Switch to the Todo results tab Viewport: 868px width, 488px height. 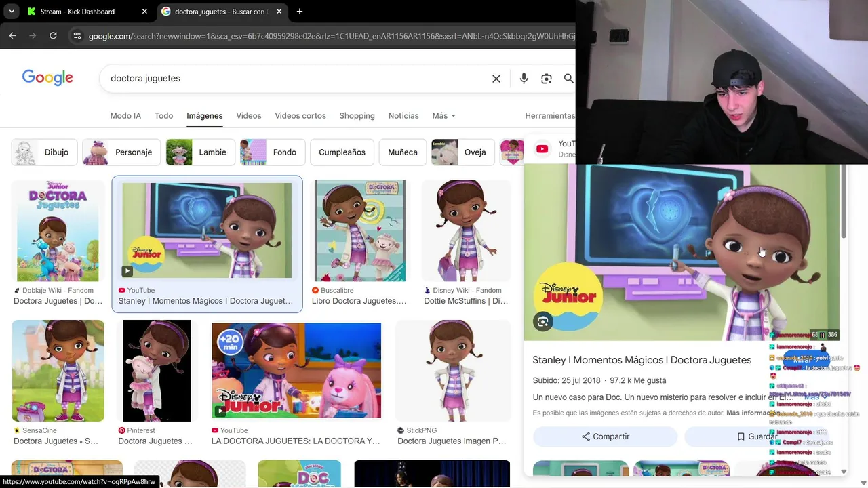pyautogui.click(x=163, y=116)
